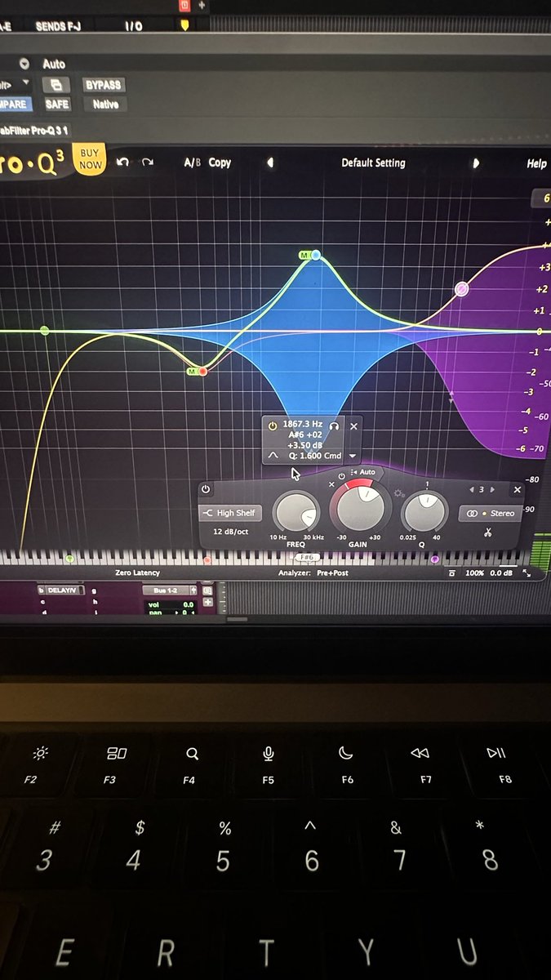This screenshot has height=980, width=551.
Task: Click the F#6 note label on keyboard
Action: tap(307, 558)
